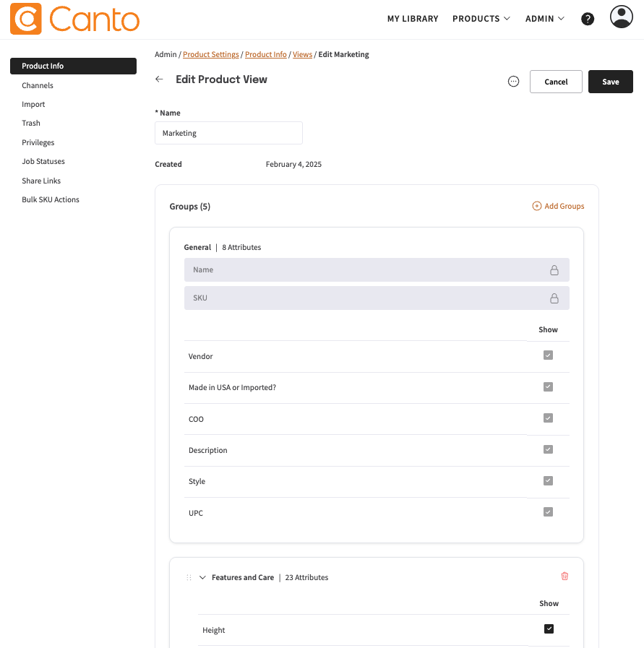The image size is (644, 648).
Task: Go to My Library
Action: 413,19
